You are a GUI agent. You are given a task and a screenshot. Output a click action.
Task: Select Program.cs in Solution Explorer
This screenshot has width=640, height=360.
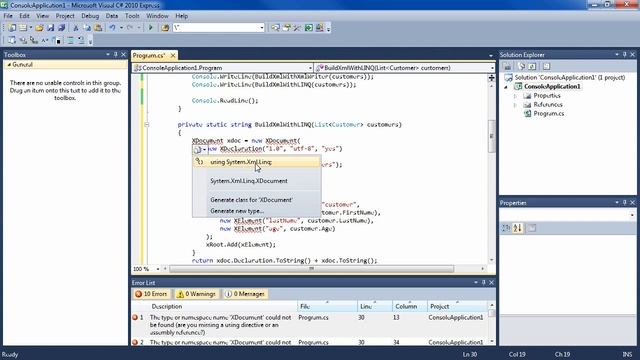pyautogui.click(x=549, y=114)
